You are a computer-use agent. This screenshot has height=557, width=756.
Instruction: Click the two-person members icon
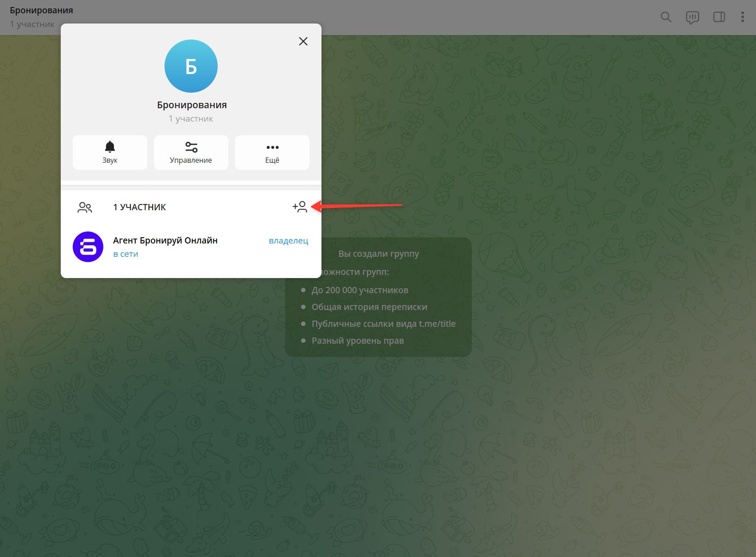(x=85, y=207)
